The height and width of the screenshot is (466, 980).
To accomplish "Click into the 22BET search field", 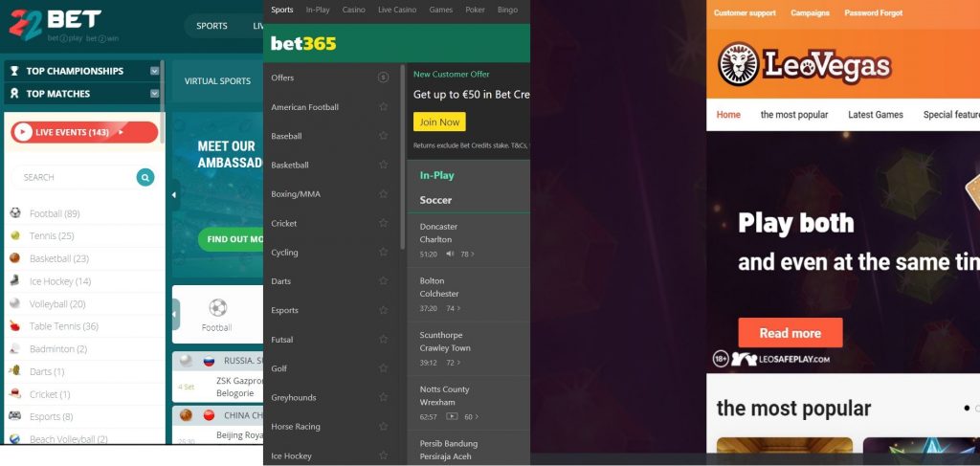I will coord(74,177).
